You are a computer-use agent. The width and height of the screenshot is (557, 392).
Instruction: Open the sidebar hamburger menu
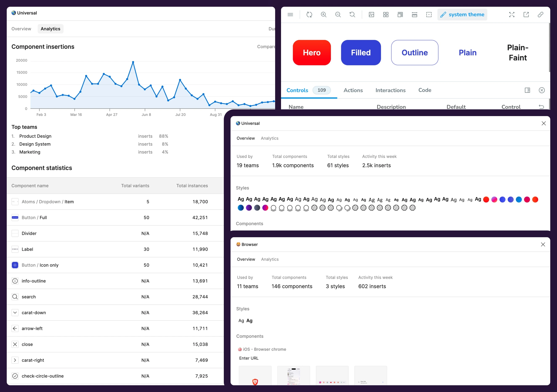290,15
